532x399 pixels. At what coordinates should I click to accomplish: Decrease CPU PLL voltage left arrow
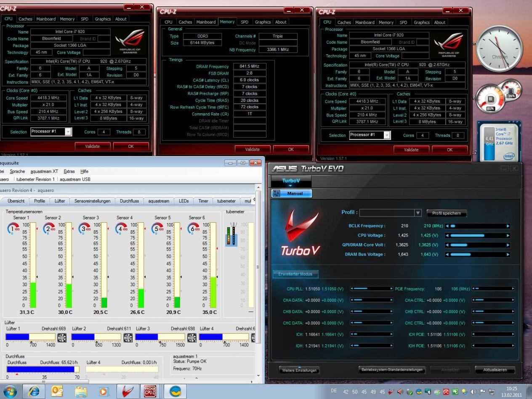351,289
